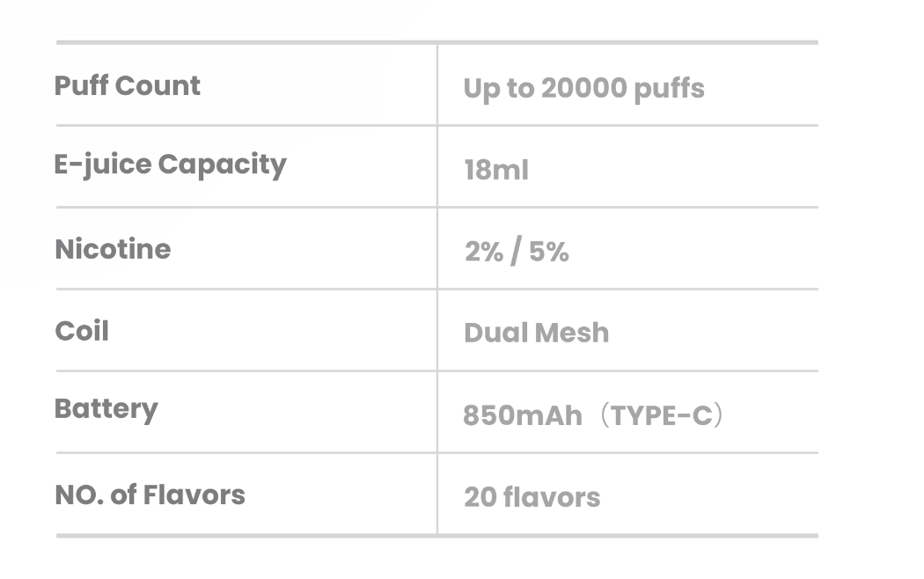The width and height of the screenshot is (924, 579).
Task: Click the Battery row label
Action: point(106,409)
